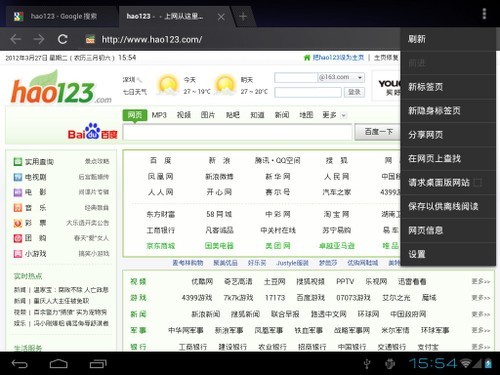The width and height of the screenshot is (500, 375).
Task: Select 分享网页 in the menu
Action: click(448, 135)
